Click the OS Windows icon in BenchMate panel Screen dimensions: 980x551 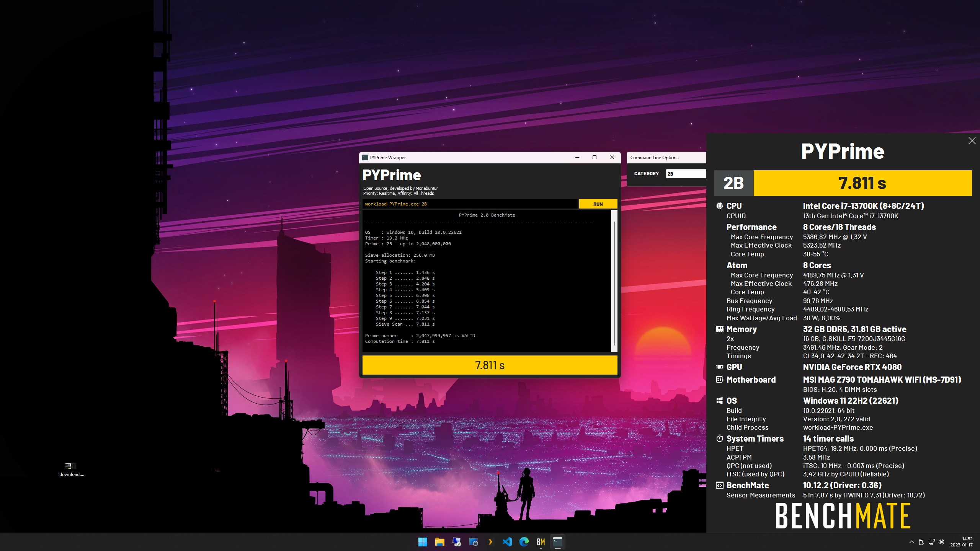pyautogui.click(x=719, y=401)
